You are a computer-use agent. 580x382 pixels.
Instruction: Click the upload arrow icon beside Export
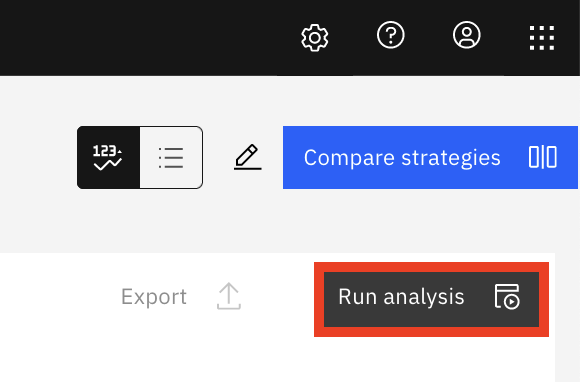229,296
